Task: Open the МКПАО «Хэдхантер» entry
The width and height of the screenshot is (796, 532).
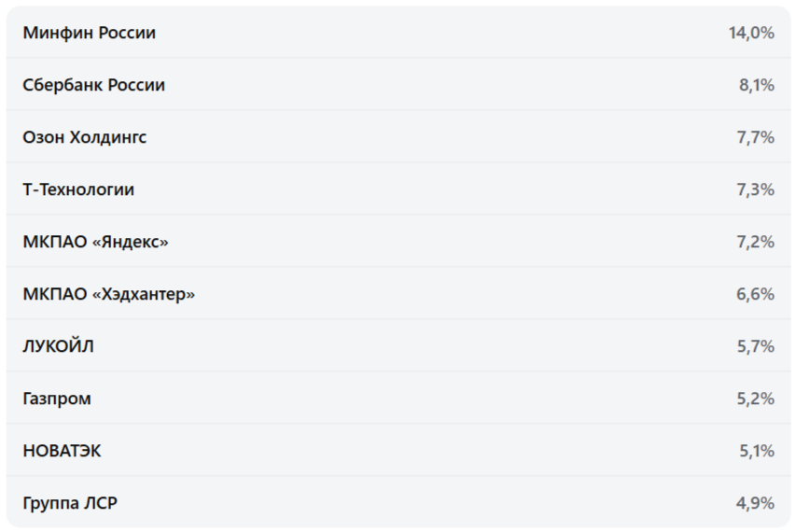Action: point(109,294)
